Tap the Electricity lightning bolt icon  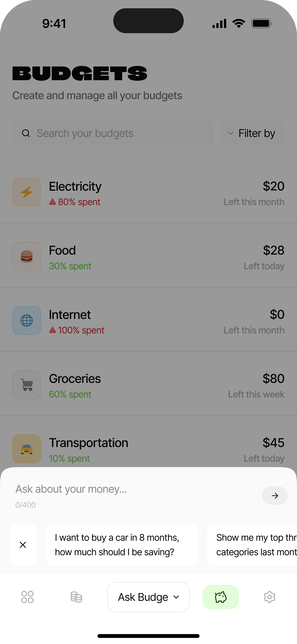coord(27,192)
